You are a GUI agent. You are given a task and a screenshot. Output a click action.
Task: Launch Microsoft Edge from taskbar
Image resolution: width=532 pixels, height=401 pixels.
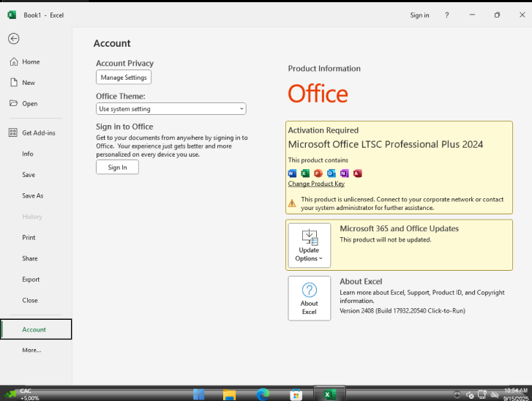[263, 394]
